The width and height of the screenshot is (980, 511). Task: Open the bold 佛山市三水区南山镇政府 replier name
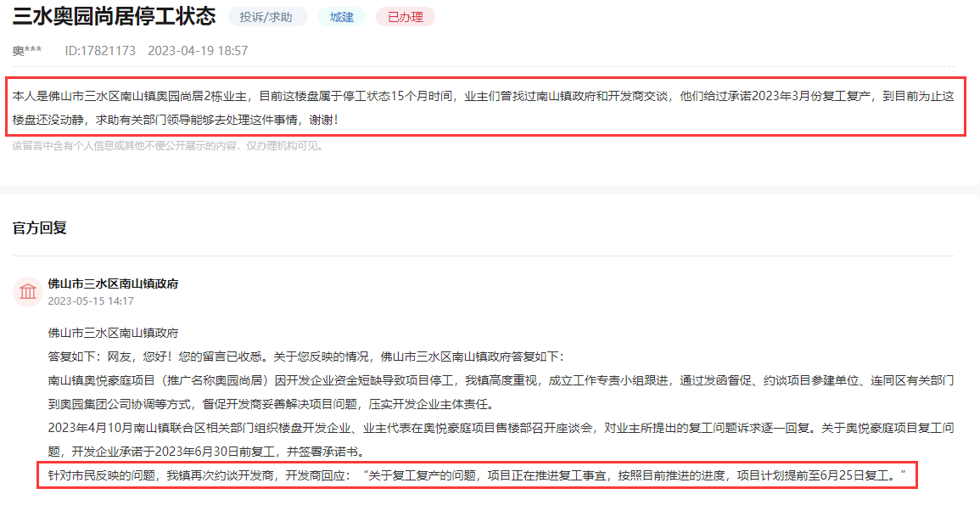[113, 284]
